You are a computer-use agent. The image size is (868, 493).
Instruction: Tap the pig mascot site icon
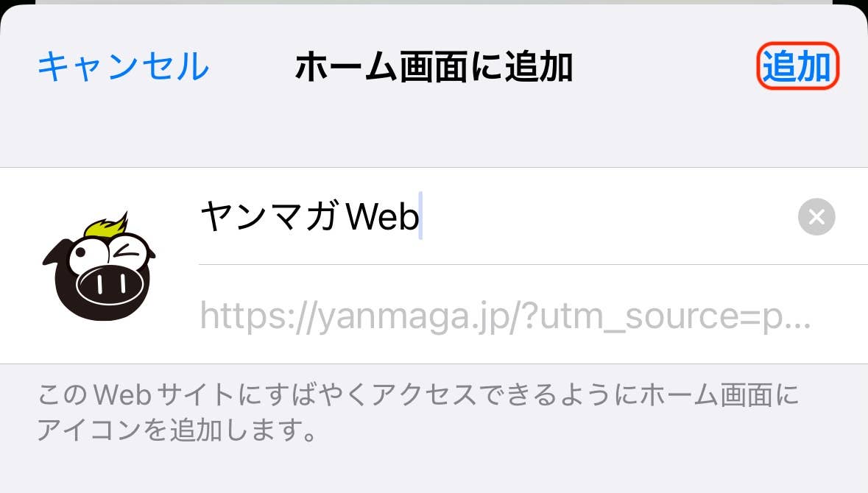click(x=99, y=266)
